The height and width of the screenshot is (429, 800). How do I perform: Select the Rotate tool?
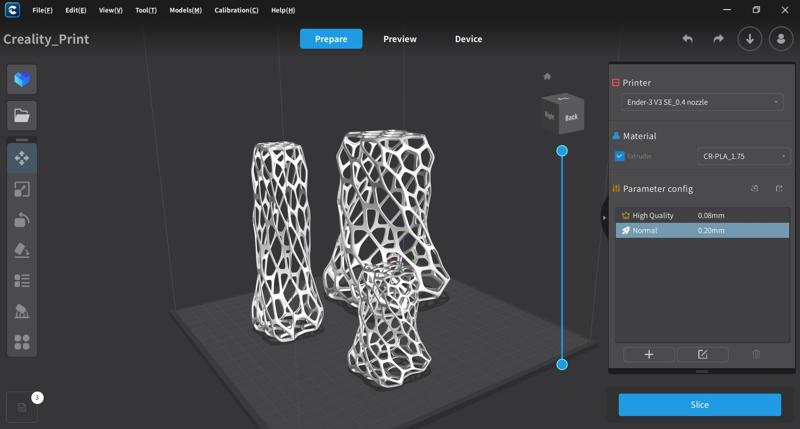point(22,220)
